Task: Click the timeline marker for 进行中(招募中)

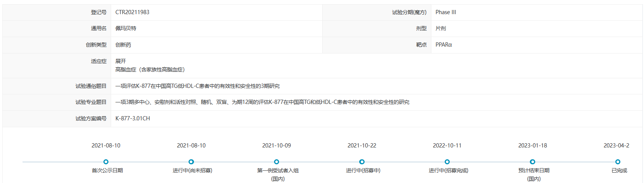Action: pyautogui.click(x=362, y=162)
